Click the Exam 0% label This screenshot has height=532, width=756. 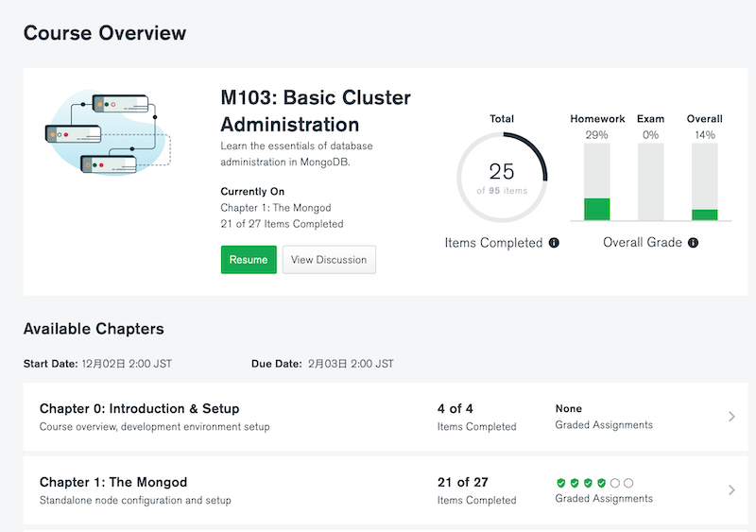(x=650, y=135)
